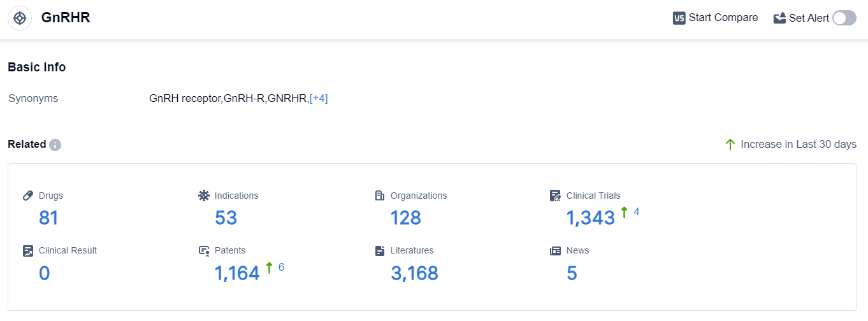
Task: Click the Set Alert bell icon
Action: [x=779, y=18]
